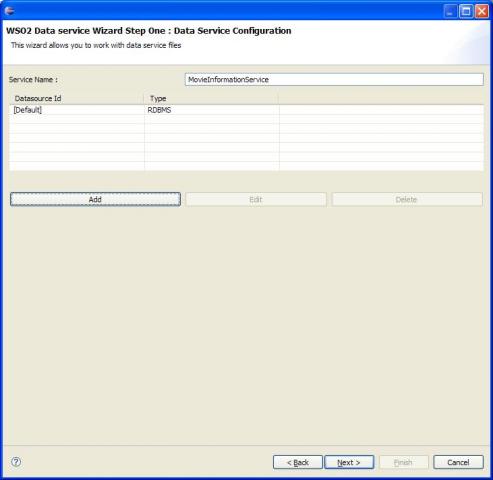The width and height of the screenshot is (493, 480).
Task: Click the grayed-out Finish button
Action: 403,462
